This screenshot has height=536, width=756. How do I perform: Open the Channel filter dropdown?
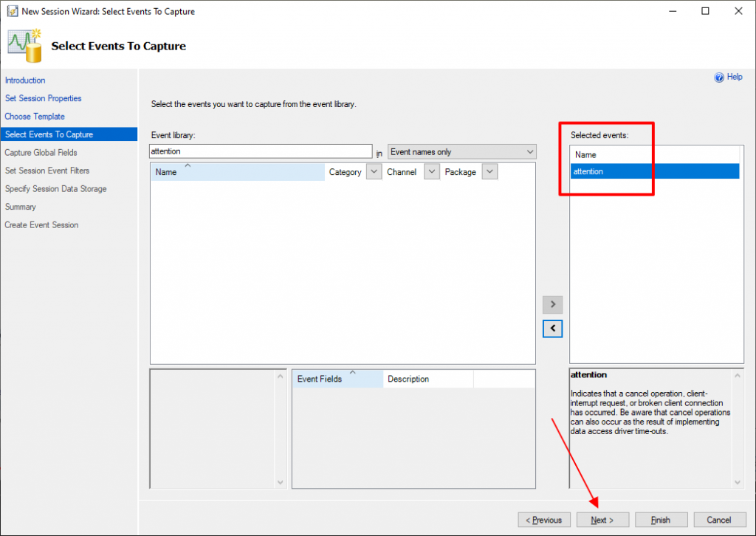click(x=431, y=171)
